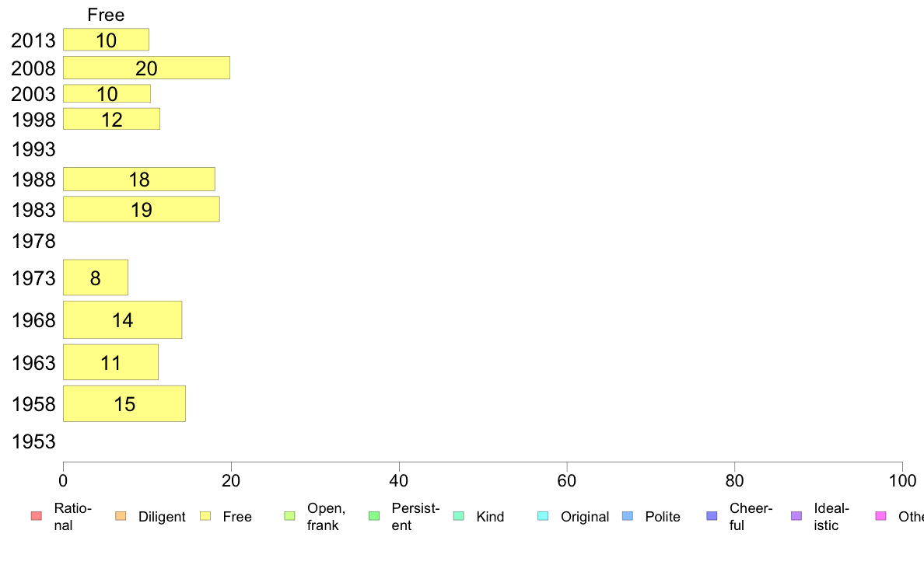This screenshot has width=924, height=572.
Task: Click the Free column header
Action: (106, 15)
